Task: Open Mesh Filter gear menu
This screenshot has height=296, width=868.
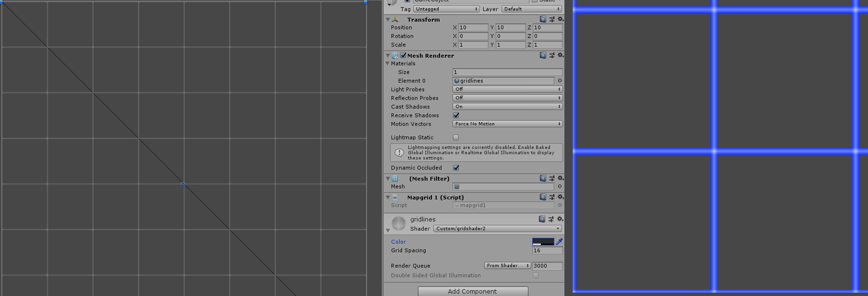Action: click(560, 178)
